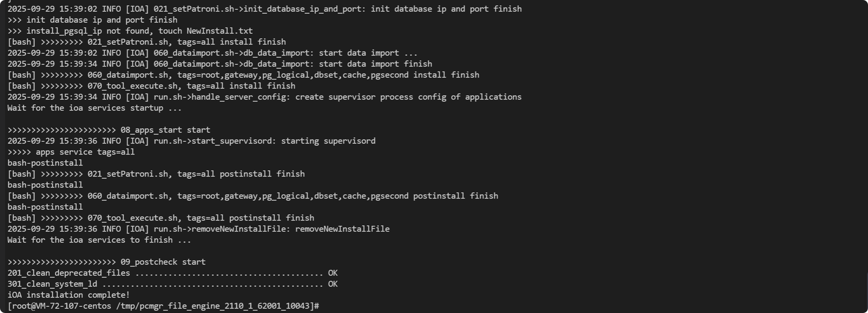Click the 060_dataimport.sh postinstall finish line

point(252,196)
